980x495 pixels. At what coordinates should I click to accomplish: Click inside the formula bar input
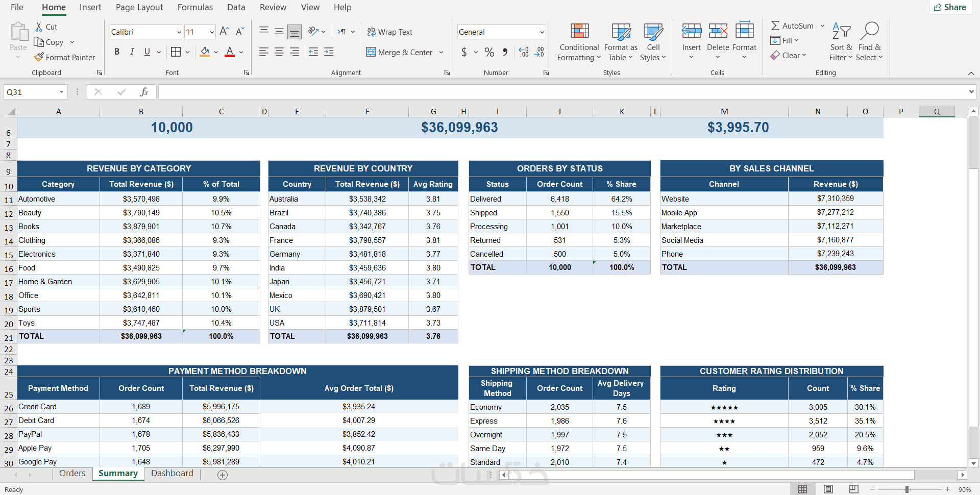561,92
